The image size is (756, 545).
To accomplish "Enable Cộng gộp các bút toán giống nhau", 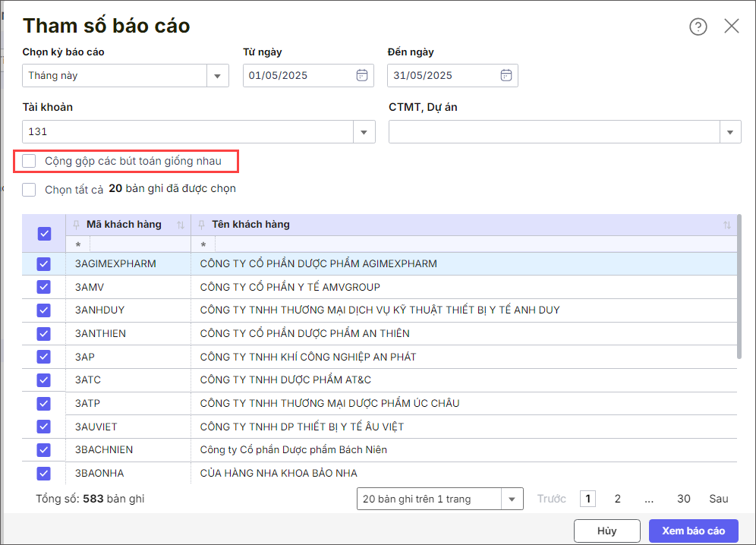I will (x=29, y=161).
